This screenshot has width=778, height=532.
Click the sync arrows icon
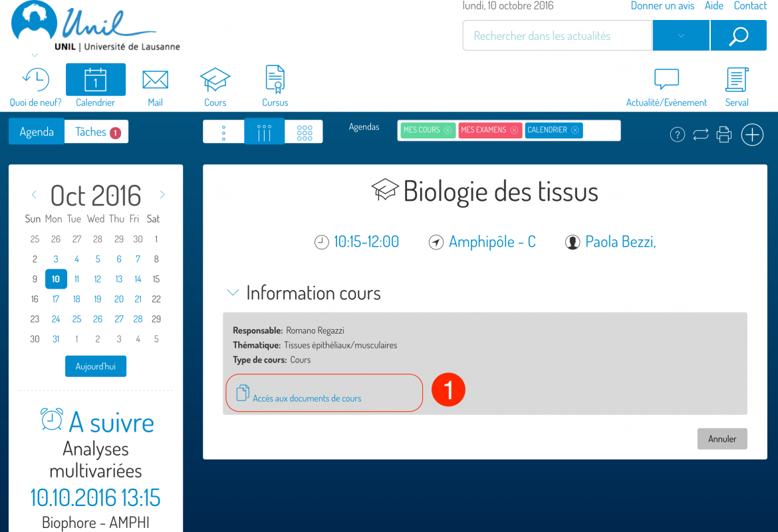[701, 135]
